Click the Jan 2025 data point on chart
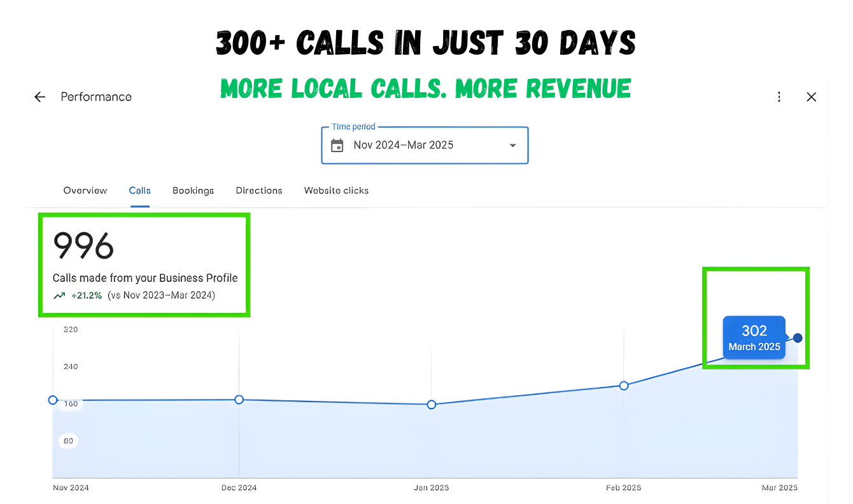This screenshot has height=504, width=853. coord(432,404)
